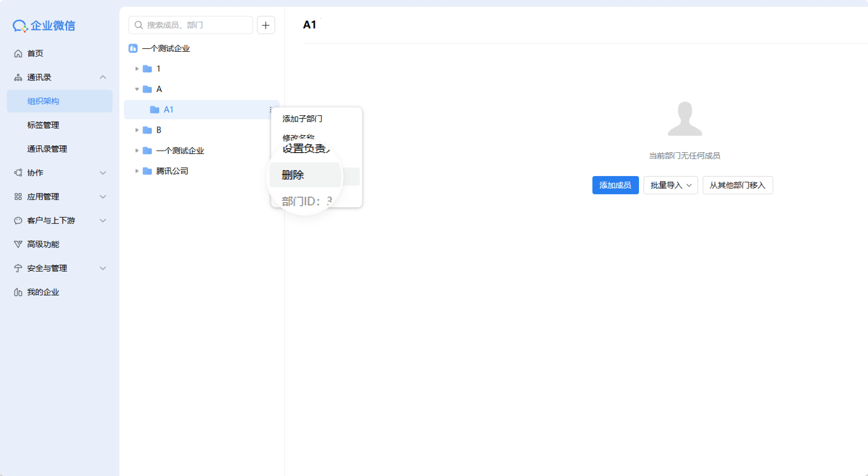Click the home icon beside 首页

click(18, 53)
